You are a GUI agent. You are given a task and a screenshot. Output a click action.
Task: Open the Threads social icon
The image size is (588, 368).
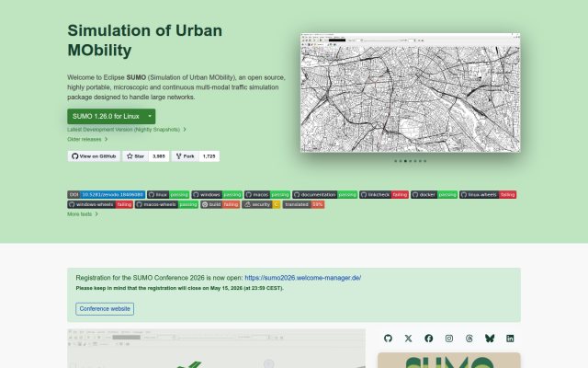pos(469,339)
